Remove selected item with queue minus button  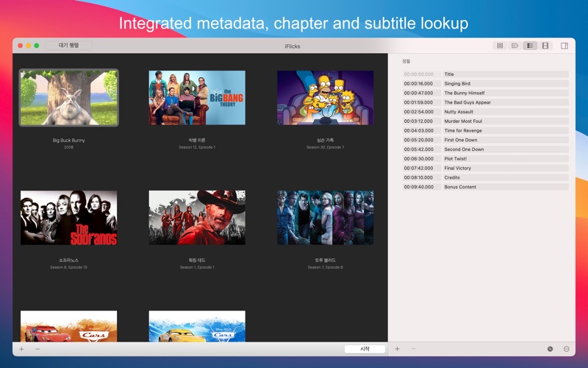[x=37, y=349]
